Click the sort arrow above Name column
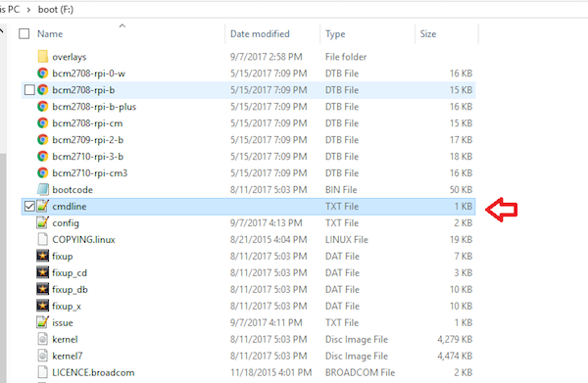This screenshot has width=588, height=383. tap(122, 25)
